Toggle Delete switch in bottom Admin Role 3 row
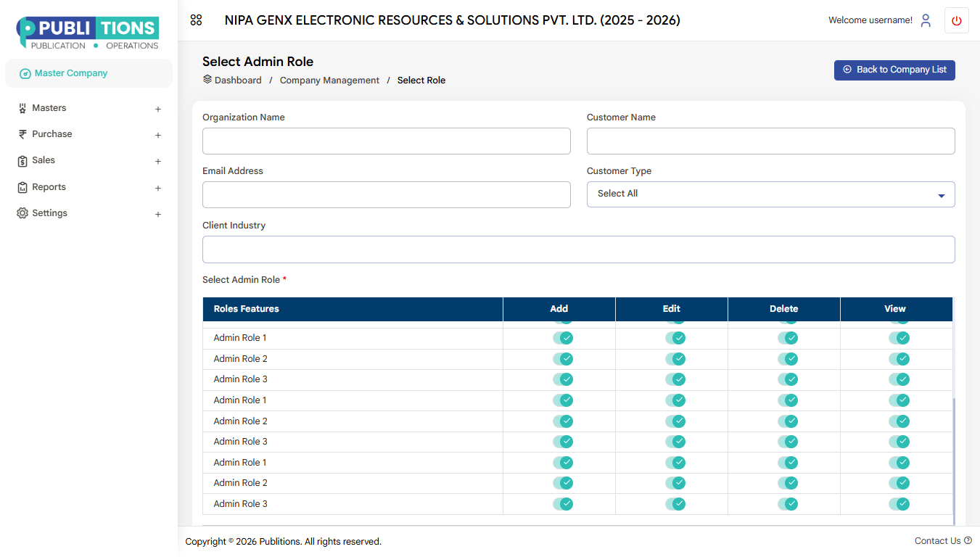This screenshot has width=980, height=557. tap(788, 504)
